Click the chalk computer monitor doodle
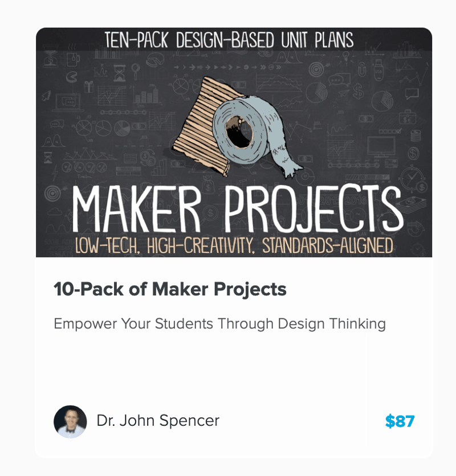The height and width of the screenshot is (476, 456). [381, 146]
